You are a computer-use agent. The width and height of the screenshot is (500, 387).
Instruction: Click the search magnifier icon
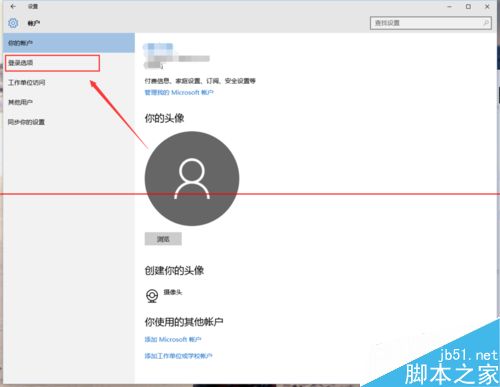[x=486, y=23]
